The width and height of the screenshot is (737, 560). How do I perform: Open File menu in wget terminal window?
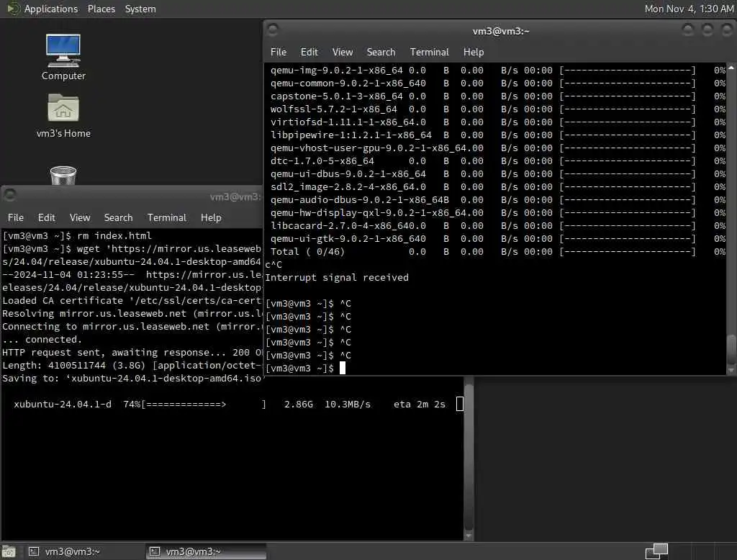[x=16, y=217]
